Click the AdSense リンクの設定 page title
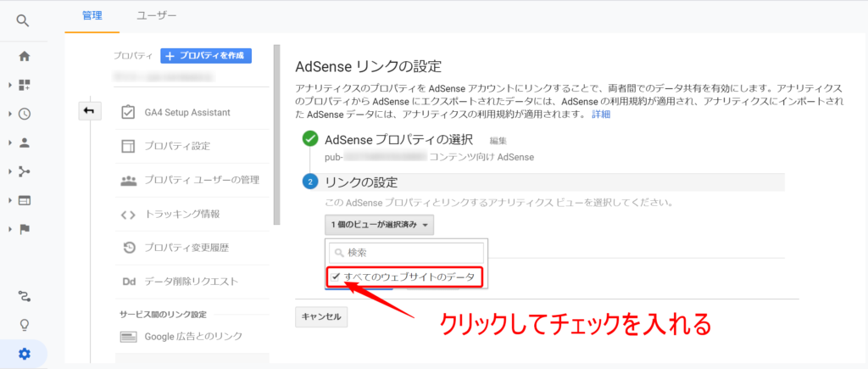The height and width of the screenshot is (369, 868). [369, 67]
